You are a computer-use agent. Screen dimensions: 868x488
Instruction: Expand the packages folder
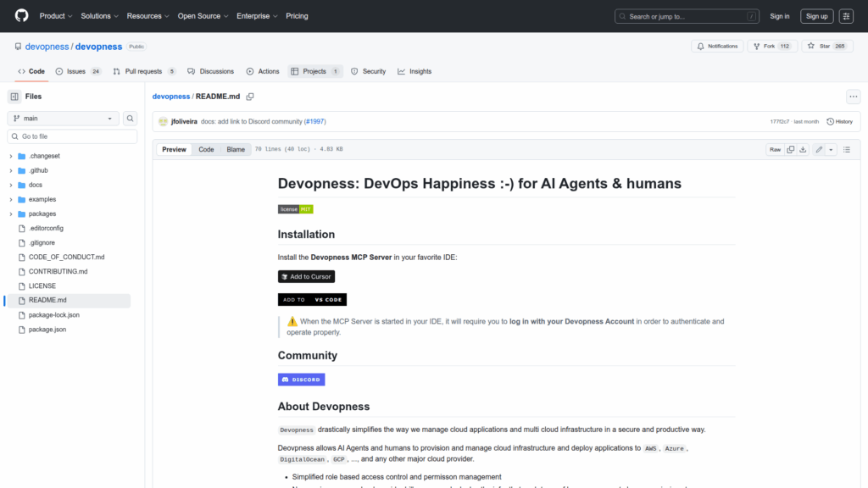[x=11, y=213]
